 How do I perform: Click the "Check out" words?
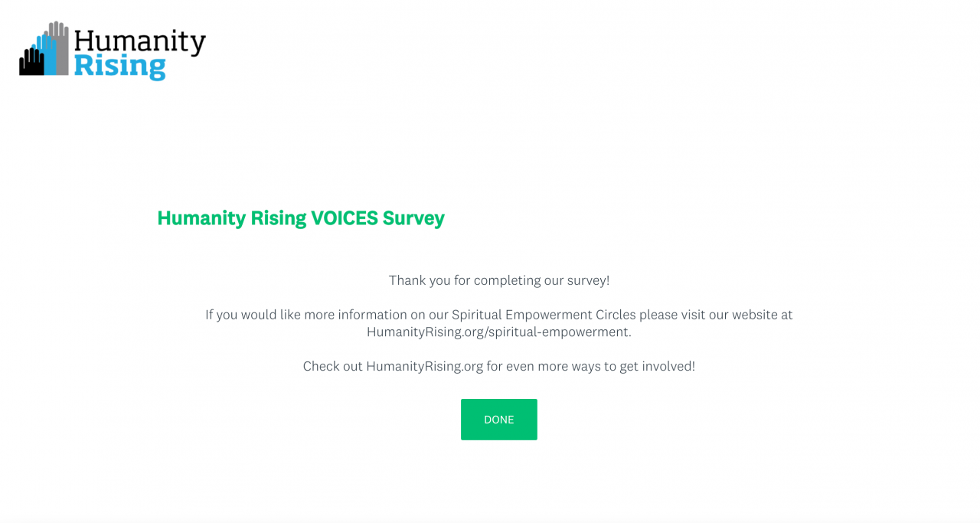[332, 366]
